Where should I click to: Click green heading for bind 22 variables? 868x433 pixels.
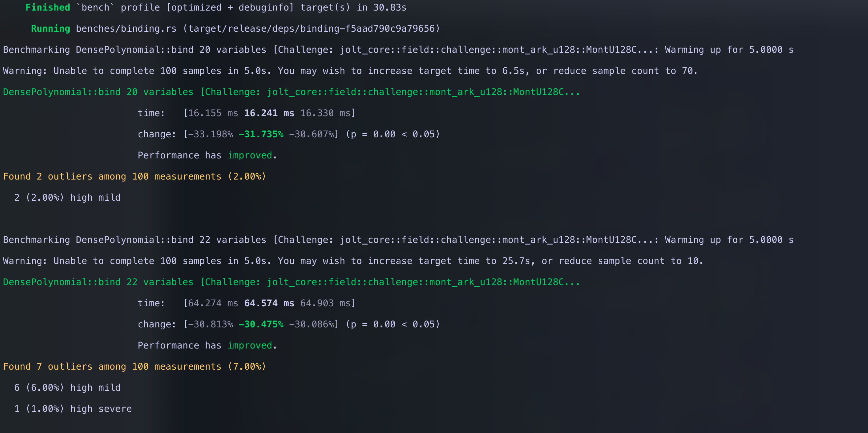click(x=291, y=282)
